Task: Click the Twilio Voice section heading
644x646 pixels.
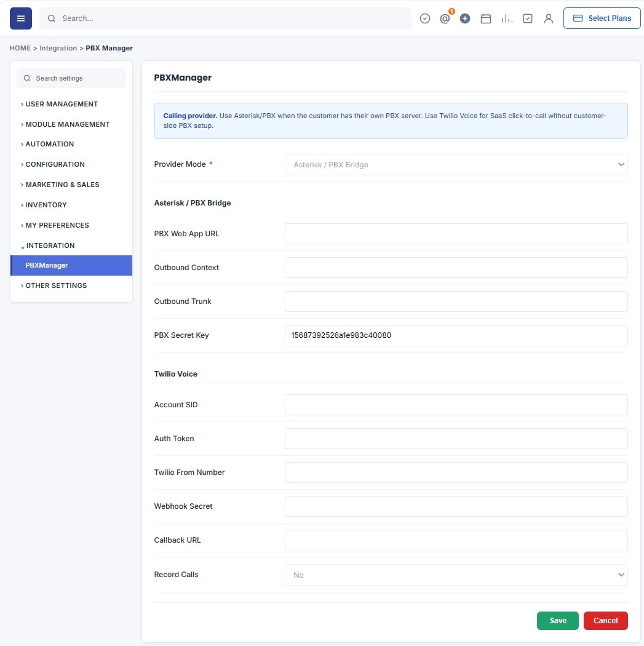Action: [x=176, y=374]
